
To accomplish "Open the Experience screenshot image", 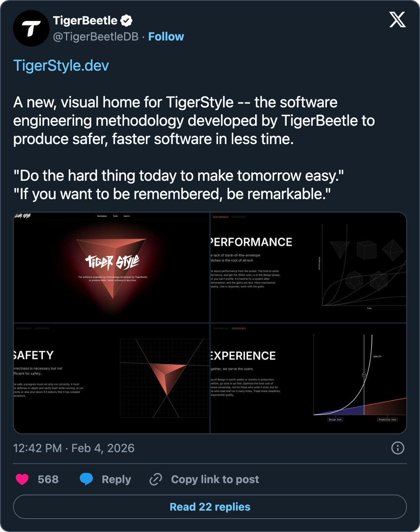I will pos(309,378).
